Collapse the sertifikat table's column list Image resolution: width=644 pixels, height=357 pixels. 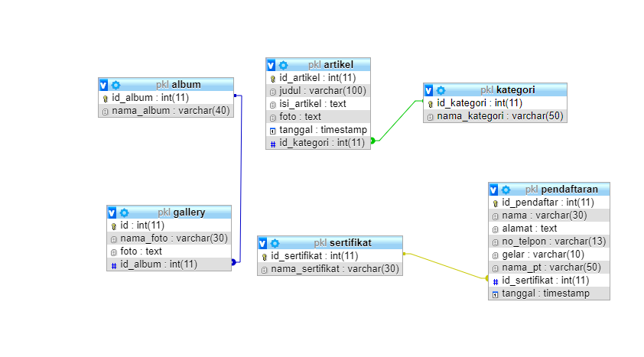pos(263,243)
